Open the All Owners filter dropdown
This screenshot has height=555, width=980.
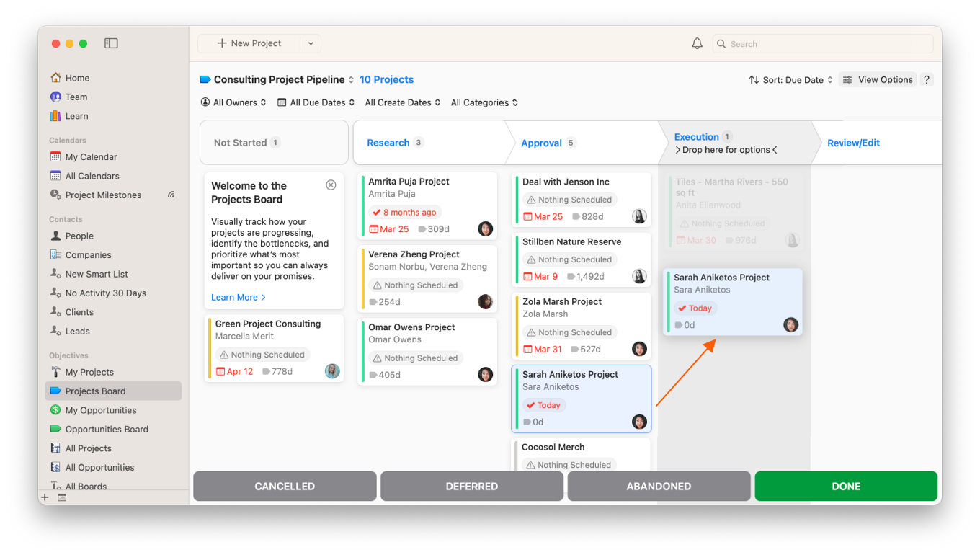point(233,102)
